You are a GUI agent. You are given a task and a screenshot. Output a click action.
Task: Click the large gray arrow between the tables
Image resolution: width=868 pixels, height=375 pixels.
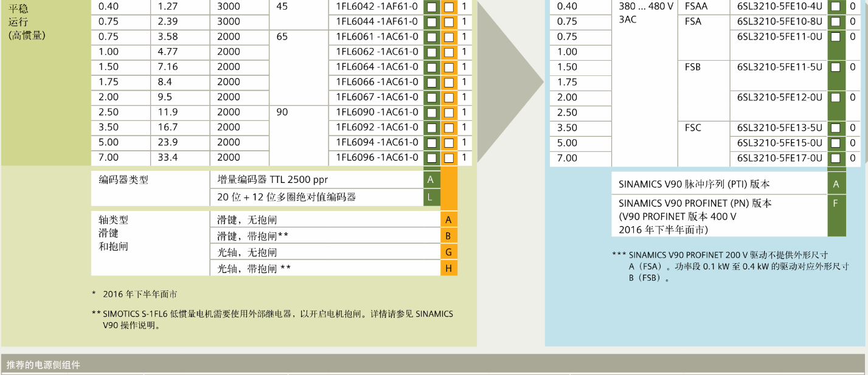pos(510,82)
